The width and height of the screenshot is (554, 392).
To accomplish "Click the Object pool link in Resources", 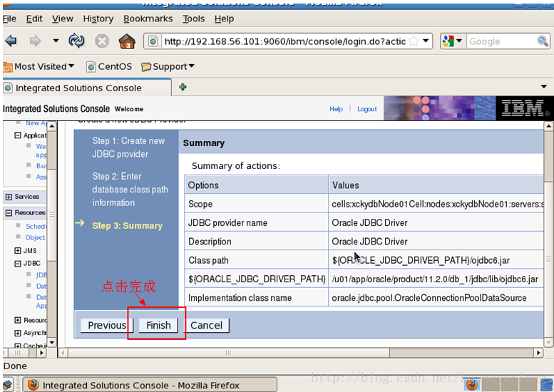I will point(36,237).
